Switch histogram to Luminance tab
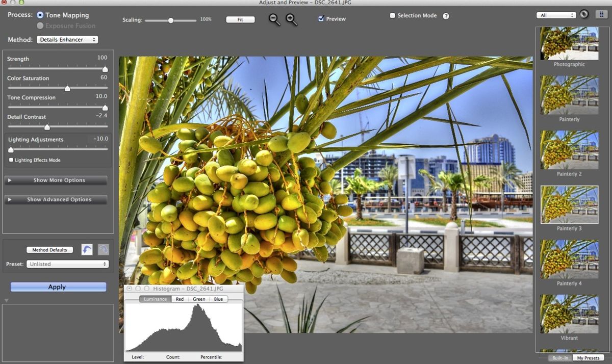The width and height of the screenshot is (612, 364). [155, 299]
